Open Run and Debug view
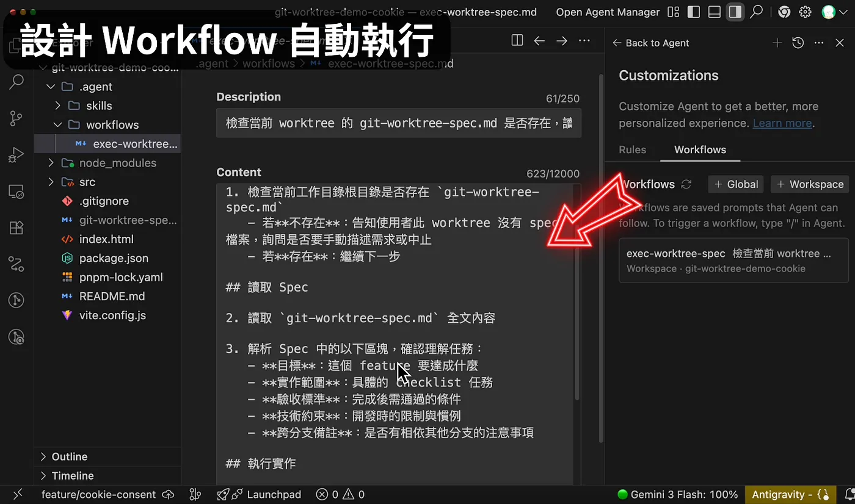This screenshot has width=855, height=504. pyautogui.click(x=16, y=156)
